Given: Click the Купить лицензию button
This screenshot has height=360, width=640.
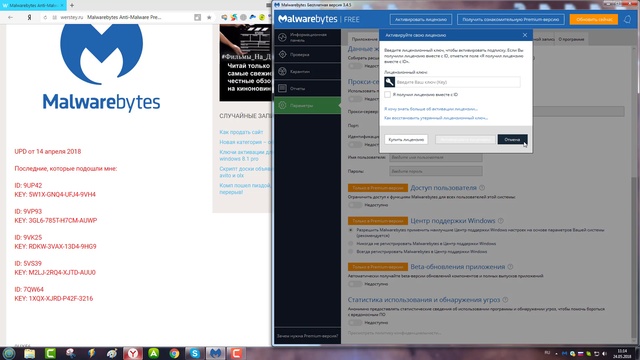Looking at the screenshot, I should [x=406, y=140].
